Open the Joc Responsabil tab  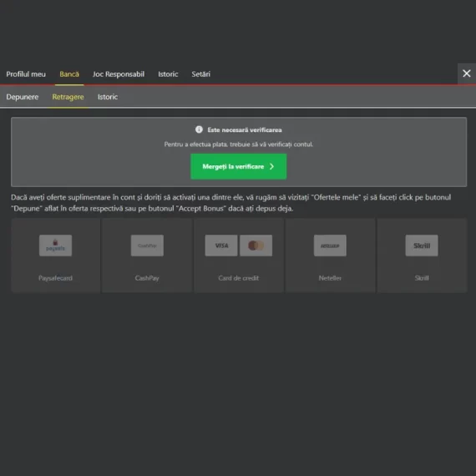point(119,74)
